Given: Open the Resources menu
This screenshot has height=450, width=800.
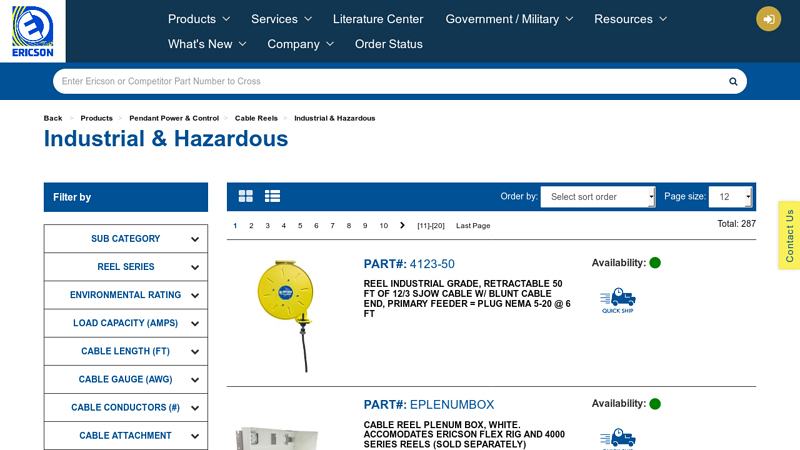Looking at the screenshot, I should point(630,19).
